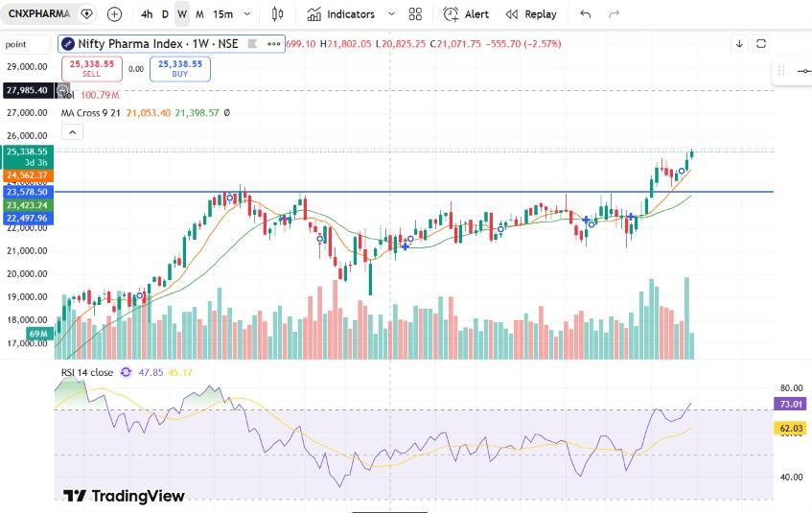The image size is (812, 513).
Task: Click the BUY 25,338.55 button
Action: (179, 69)
